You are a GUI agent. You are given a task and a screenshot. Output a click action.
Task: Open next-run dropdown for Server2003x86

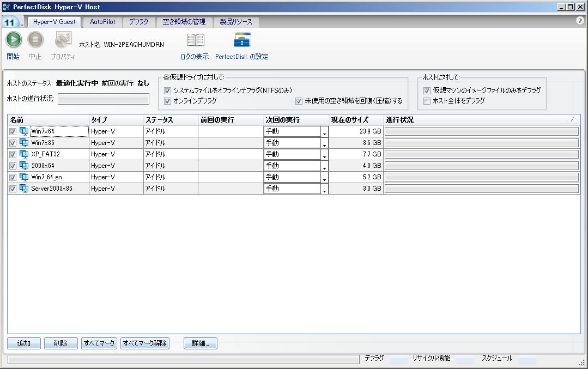coord(324,189)
